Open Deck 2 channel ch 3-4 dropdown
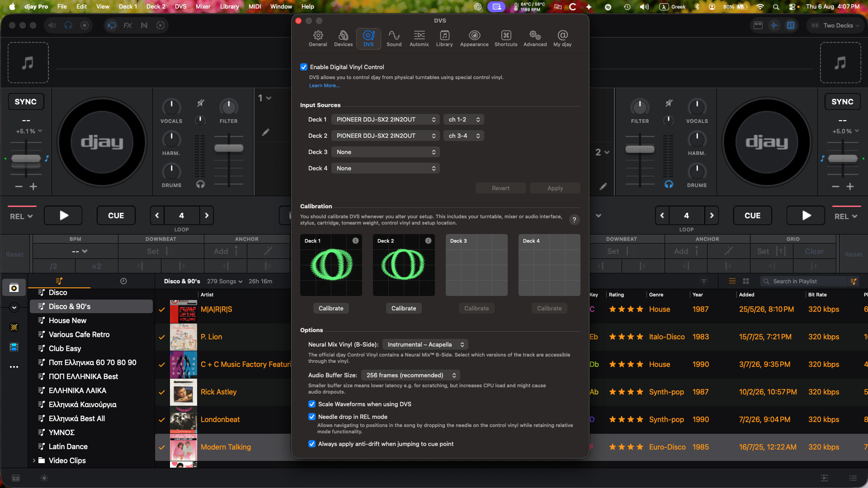The height and width of the screenshot is (488, 868). [x=464, y=136]
